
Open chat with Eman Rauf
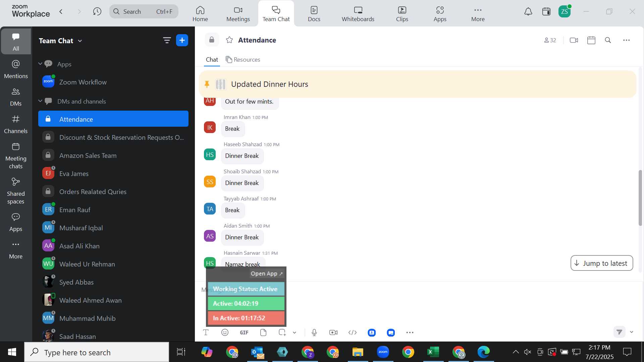click(113, 210)
